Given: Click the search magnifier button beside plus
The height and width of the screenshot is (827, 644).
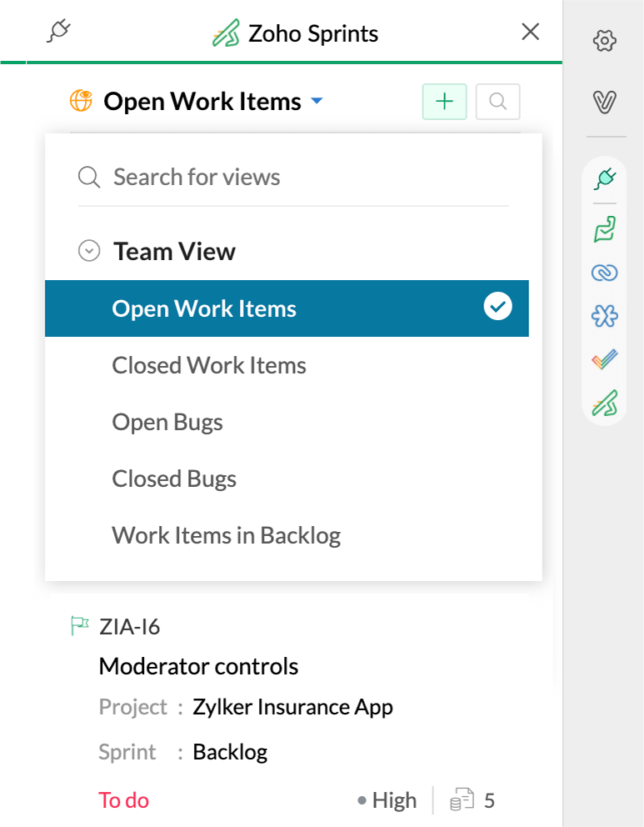Looking at the screenshot, I should pos(497,102).
